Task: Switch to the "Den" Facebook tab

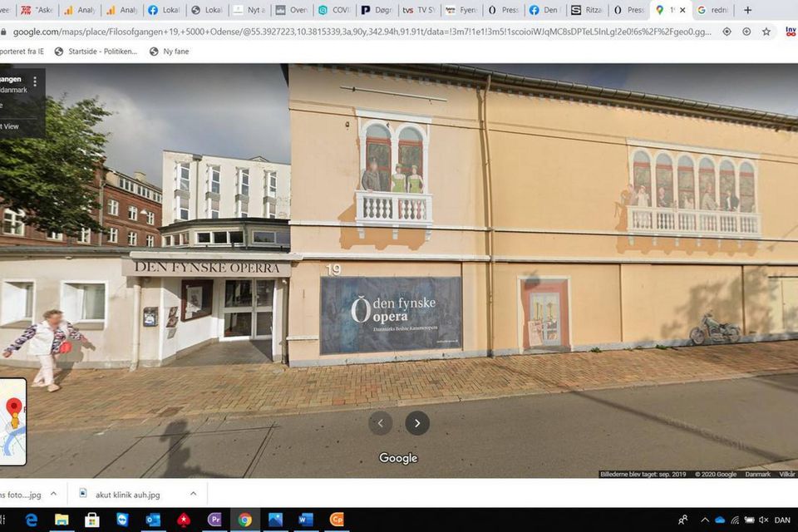Action: click(x=544, y=10)
